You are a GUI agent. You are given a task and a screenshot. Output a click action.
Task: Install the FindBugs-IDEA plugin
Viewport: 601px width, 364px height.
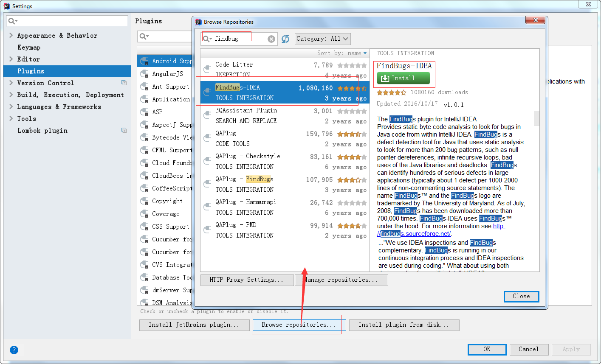tap(403, 78)
